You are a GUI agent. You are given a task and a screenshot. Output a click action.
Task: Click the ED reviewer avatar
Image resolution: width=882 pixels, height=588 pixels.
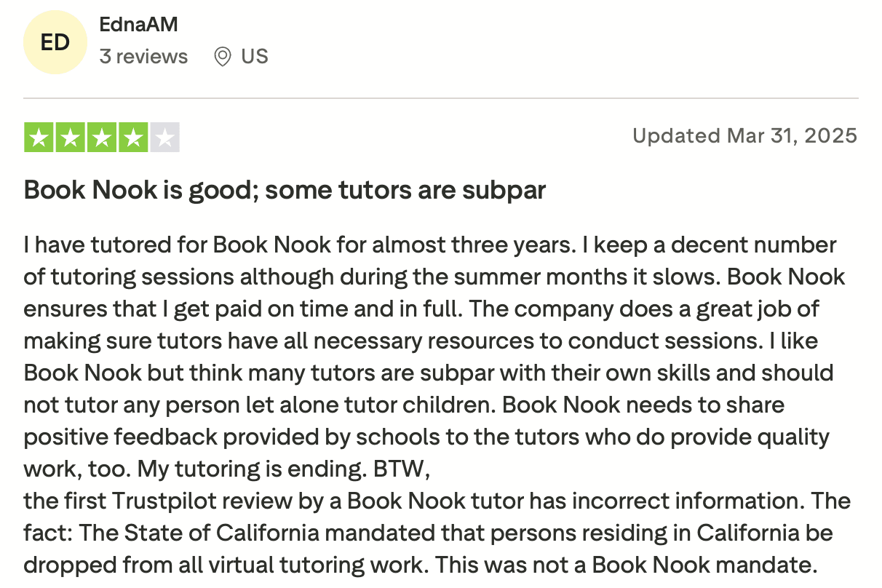(x=55, y=42)
